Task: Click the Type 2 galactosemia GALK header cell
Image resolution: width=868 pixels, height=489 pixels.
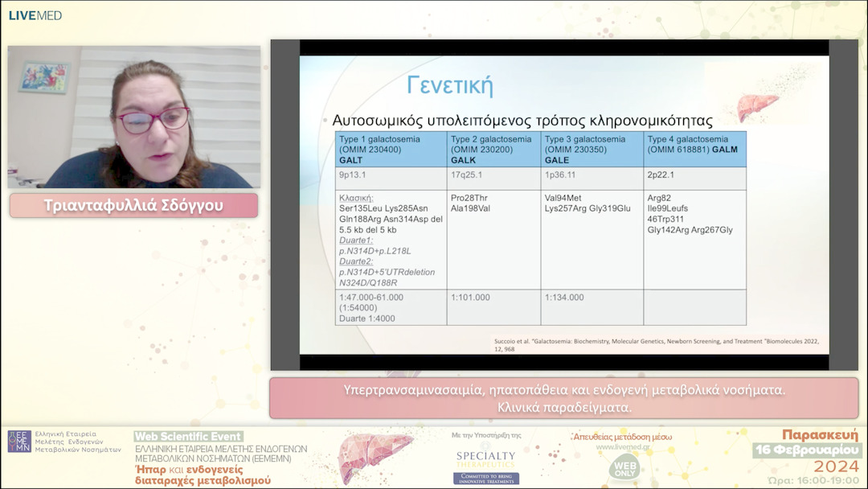Action: (493, 150)
